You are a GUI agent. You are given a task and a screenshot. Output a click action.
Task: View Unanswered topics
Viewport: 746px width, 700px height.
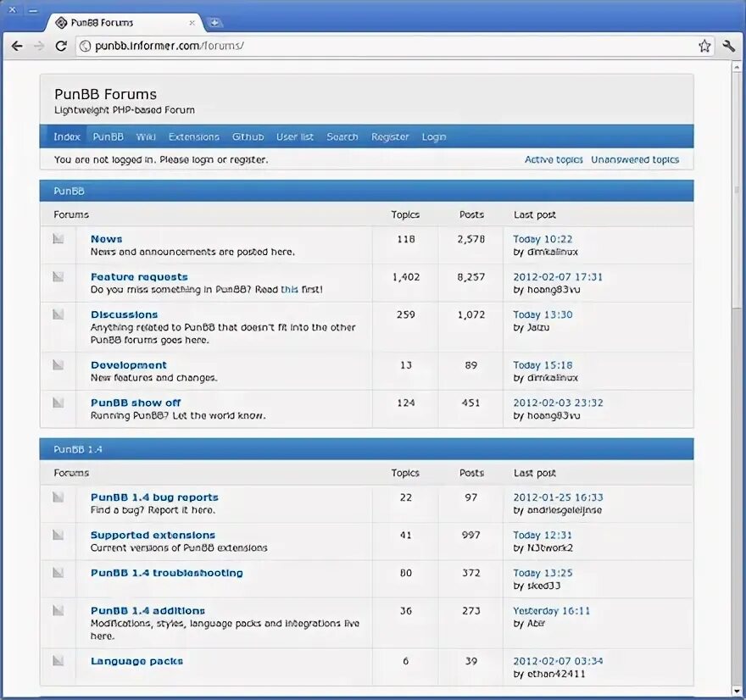(635, 160)
